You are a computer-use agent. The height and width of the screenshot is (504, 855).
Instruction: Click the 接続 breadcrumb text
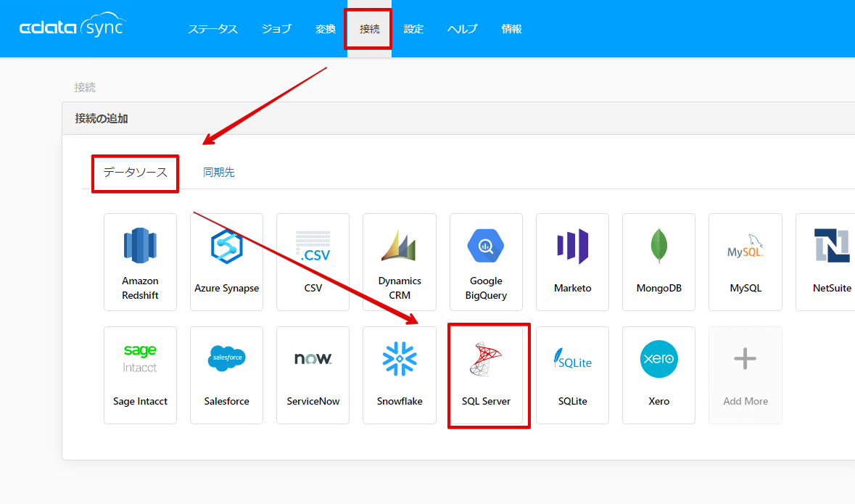85,87
